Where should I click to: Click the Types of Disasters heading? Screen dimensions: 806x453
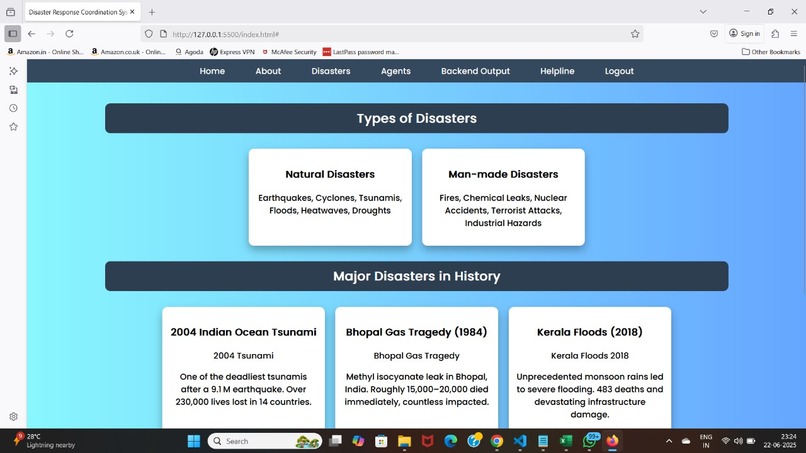(417, 118)
